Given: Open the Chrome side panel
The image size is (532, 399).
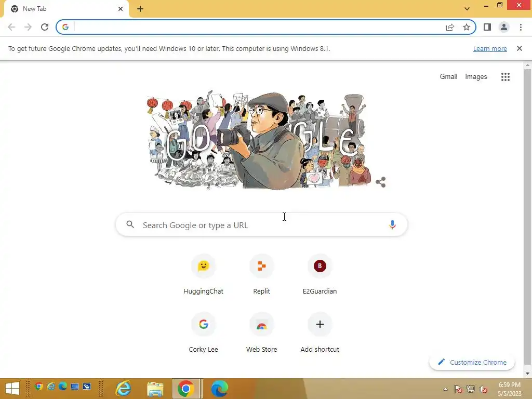Looking at the screenshot, I should pyautogui.click(x=487, y=27).
